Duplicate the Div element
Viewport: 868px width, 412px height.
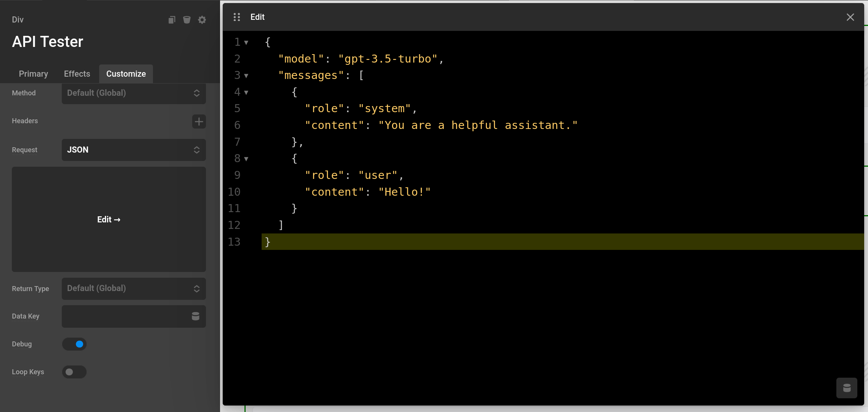172,19
